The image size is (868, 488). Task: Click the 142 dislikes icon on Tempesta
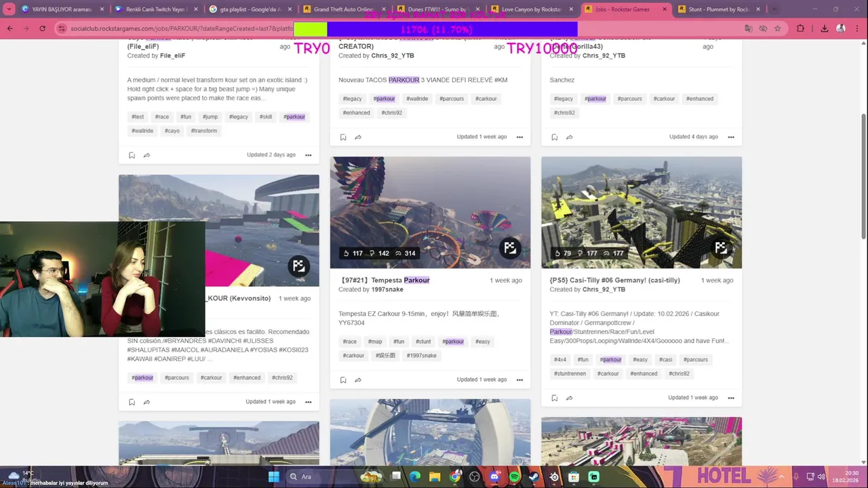tap(372, 253)
